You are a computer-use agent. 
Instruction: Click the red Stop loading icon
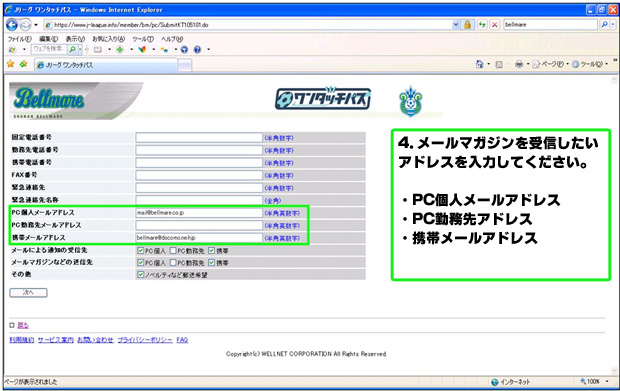coord(495,25)
